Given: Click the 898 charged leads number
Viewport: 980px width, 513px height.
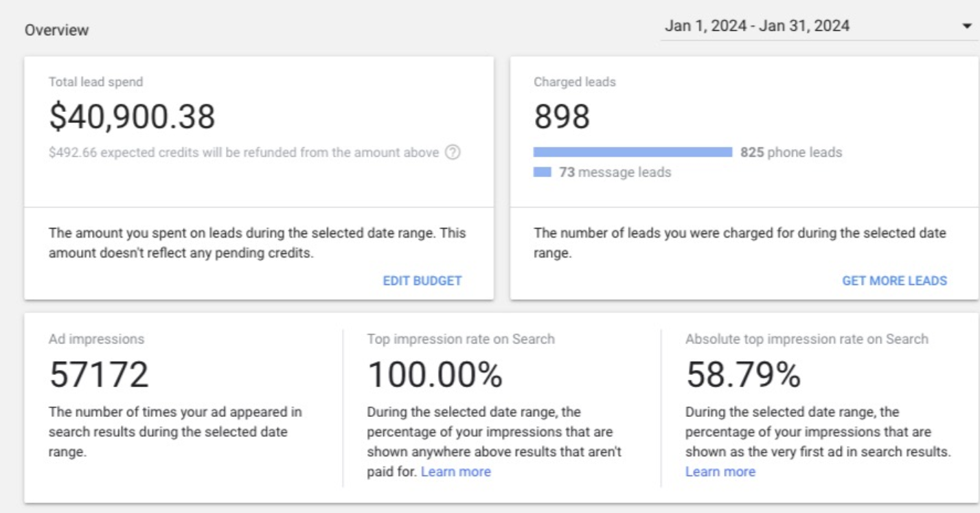Looking at the screenshot, I should tap(562, 117).
